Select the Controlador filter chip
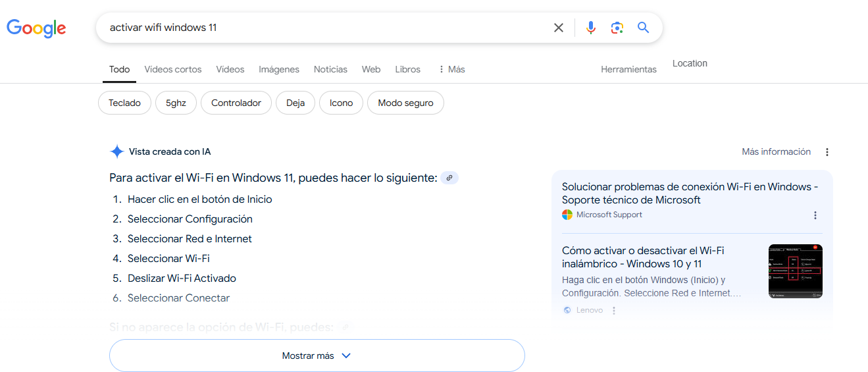868x372 pixels. coord(236,103)
